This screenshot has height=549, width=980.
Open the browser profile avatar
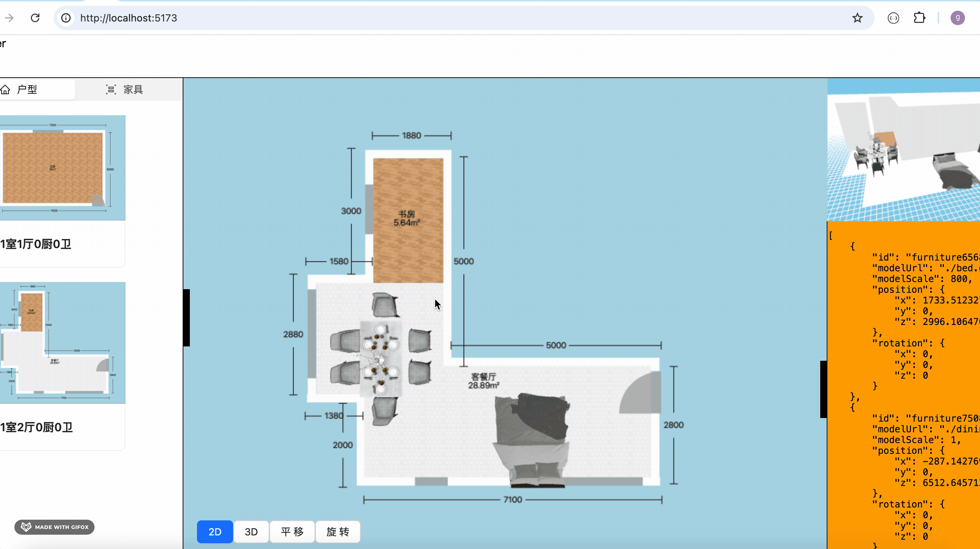pyautogui.click(x=957, y=18)
